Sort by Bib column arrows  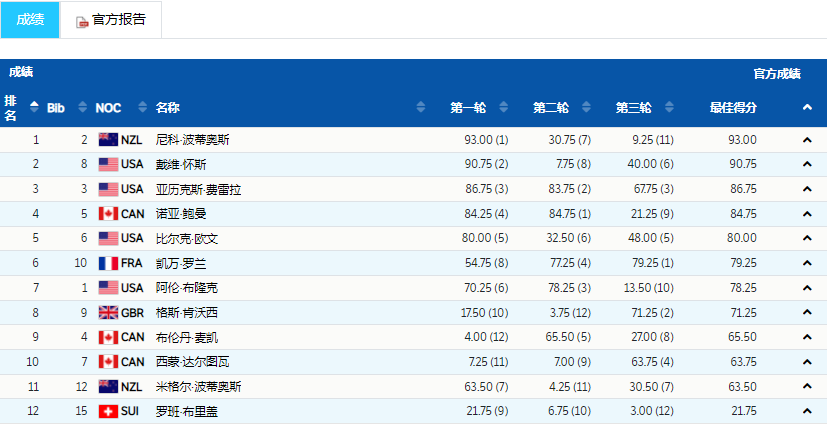point(82,107)
